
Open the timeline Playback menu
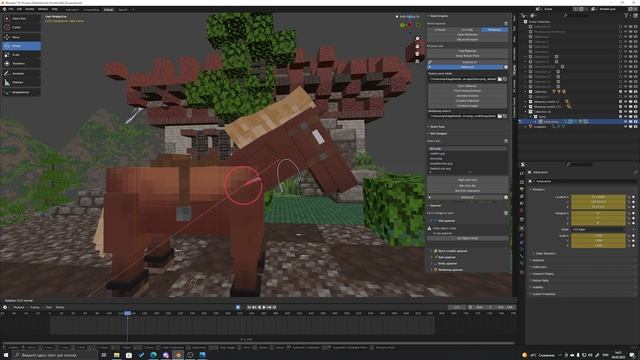coord(19,307)
